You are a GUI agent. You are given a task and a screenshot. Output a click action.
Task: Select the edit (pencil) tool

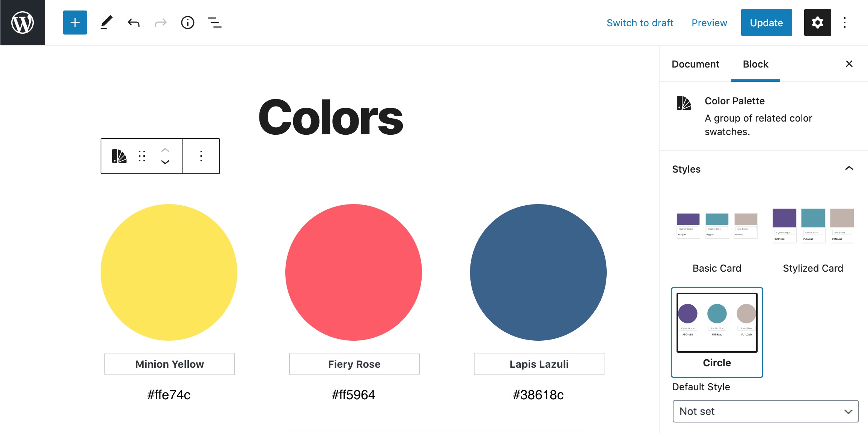coord(105,23)
